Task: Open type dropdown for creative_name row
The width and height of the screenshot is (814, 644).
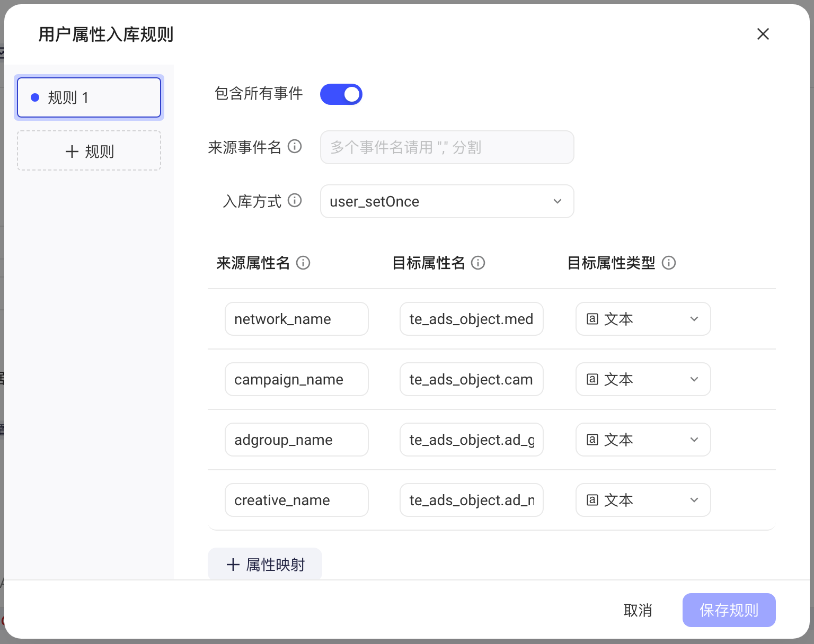Action: (x=643, y=500)
